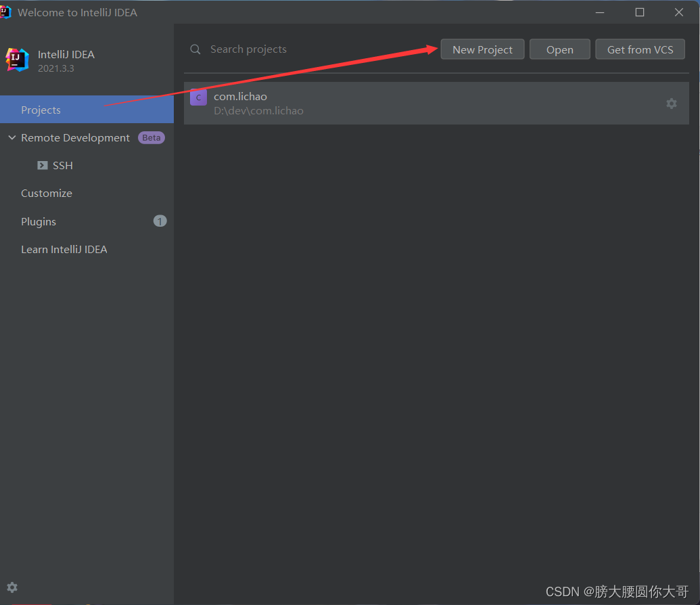Click the 2021.3.3 version text
This screenshot has width=700, height=605.
point(56,68)
